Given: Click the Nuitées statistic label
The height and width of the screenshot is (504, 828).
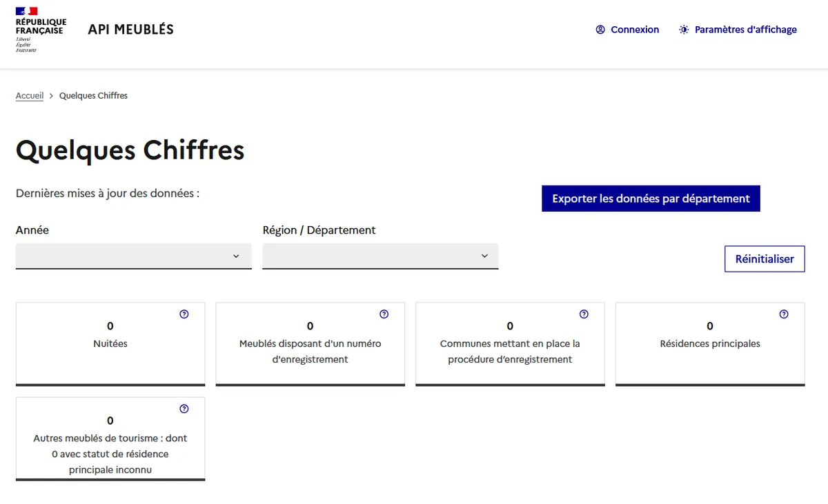Looking at the screenshot, I should (110, 343).
